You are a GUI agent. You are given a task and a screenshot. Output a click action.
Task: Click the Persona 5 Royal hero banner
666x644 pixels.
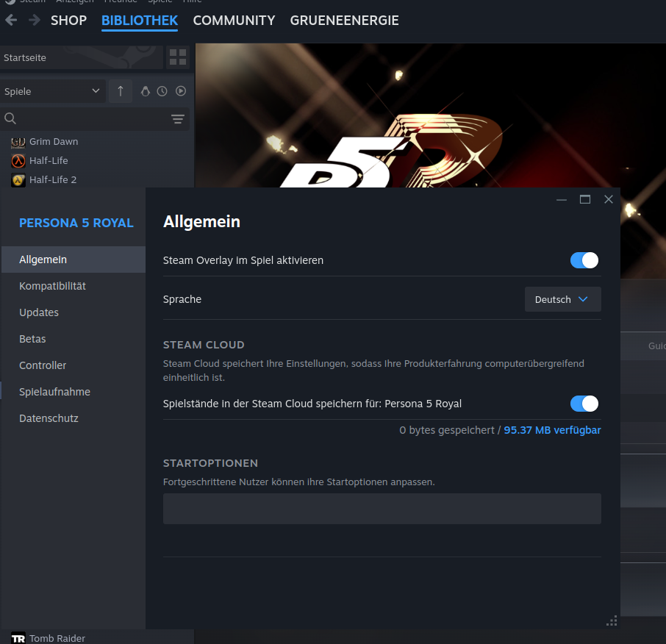point(430,115)
